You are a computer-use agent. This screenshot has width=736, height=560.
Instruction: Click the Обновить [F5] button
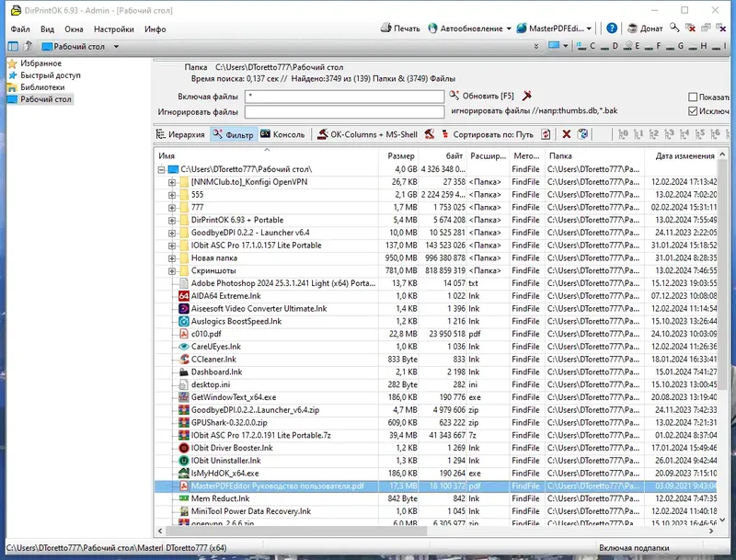[x=481, y=96]
